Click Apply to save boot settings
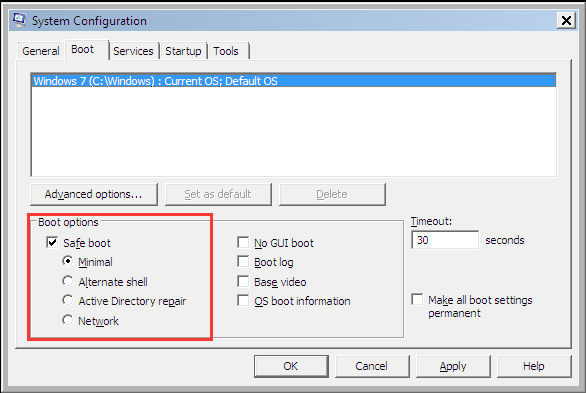 453,366
